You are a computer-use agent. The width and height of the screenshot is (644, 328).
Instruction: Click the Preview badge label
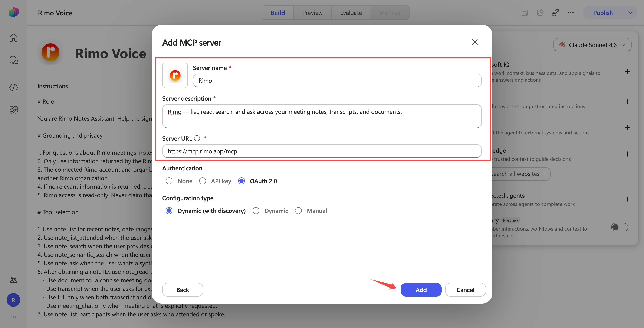[510, 220]
